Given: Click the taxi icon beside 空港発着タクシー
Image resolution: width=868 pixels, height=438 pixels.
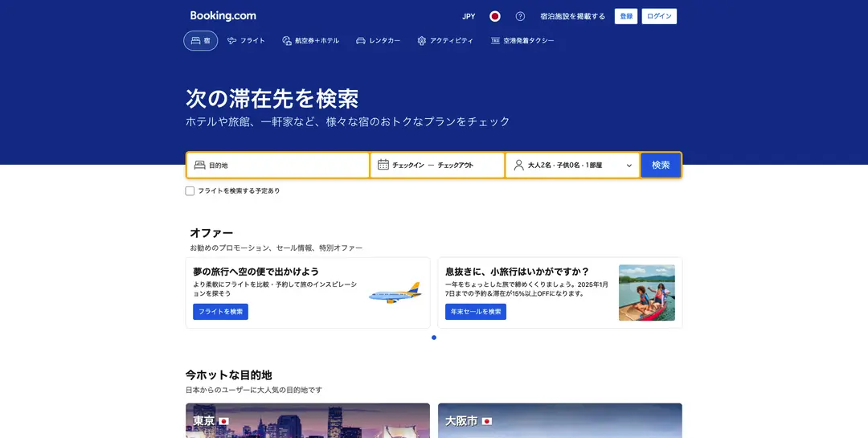Looking at the screenshot, I should [x=495, y=40].
